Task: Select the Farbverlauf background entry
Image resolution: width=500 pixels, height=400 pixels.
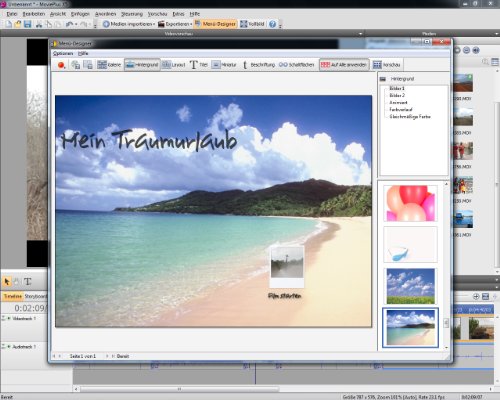Action: coord(401,109)
